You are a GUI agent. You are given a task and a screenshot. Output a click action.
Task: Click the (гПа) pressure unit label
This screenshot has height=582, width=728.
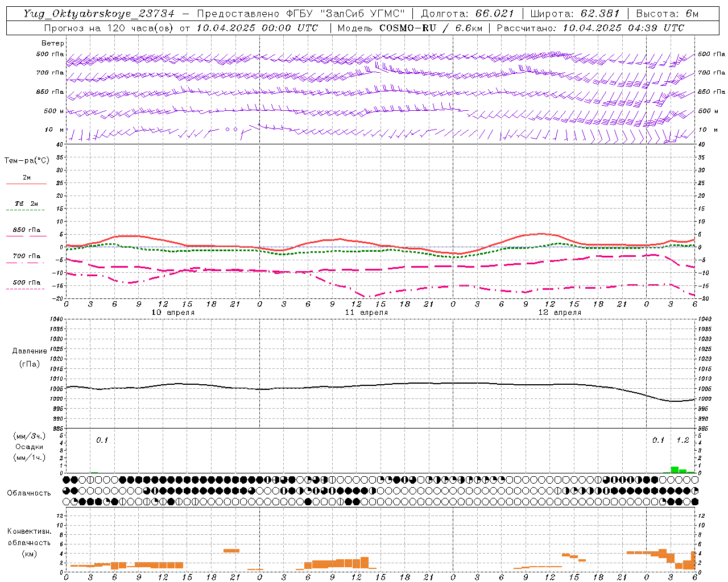click(30, 364)
